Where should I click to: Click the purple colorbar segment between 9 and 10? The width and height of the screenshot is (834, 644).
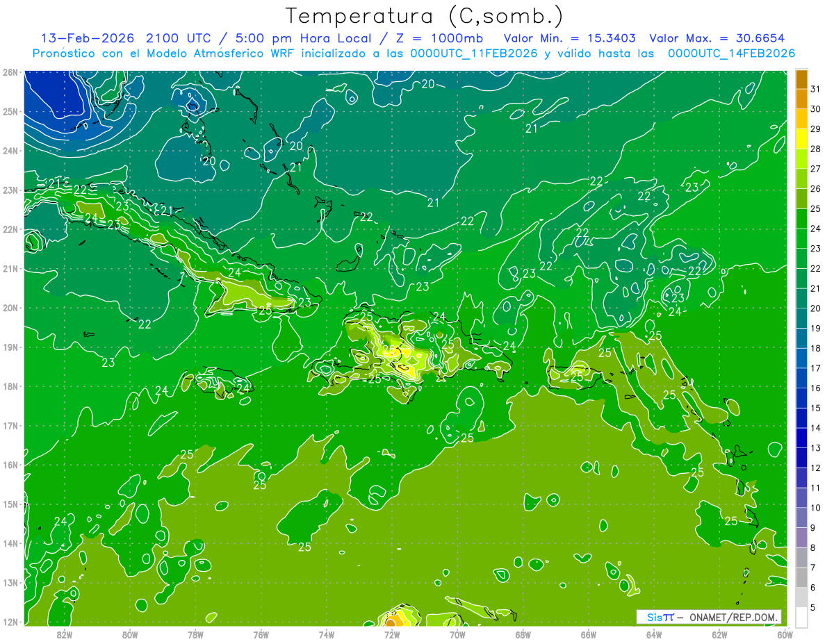click(801, 518)
